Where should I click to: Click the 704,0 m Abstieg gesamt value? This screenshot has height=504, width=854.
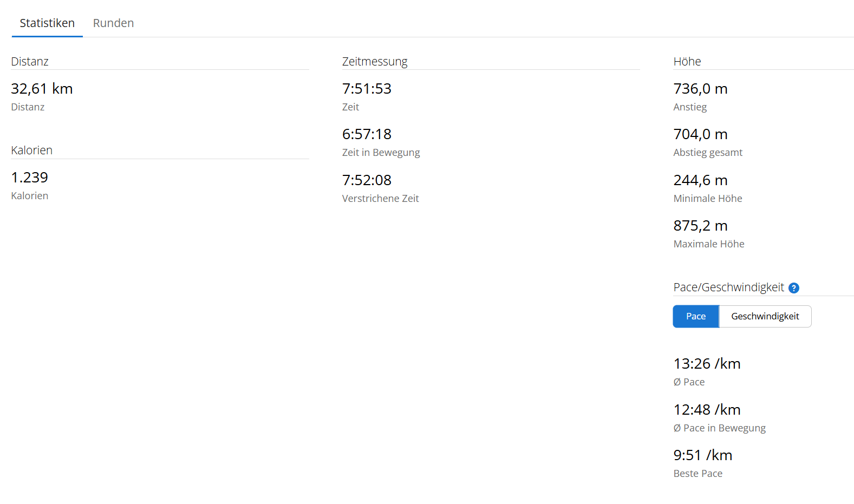(x=700, y=134)
